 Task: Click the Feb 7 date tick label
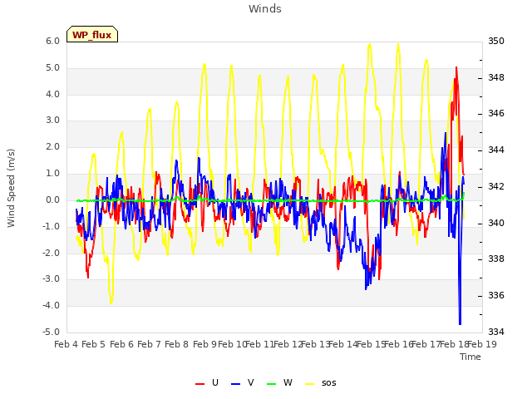tap(149, 344)
